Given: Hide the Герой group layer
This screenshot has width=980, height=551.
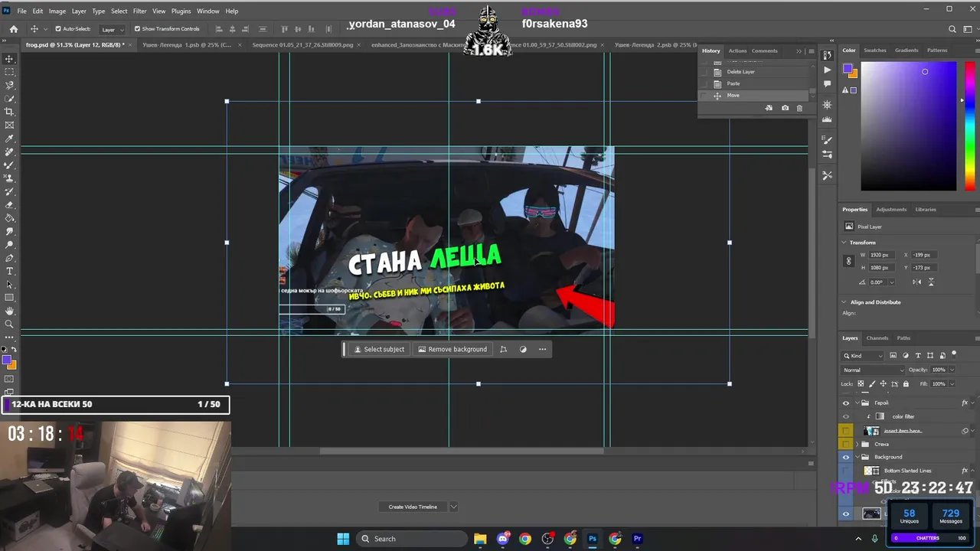Looking at the screenshot, I should point(846,403).
